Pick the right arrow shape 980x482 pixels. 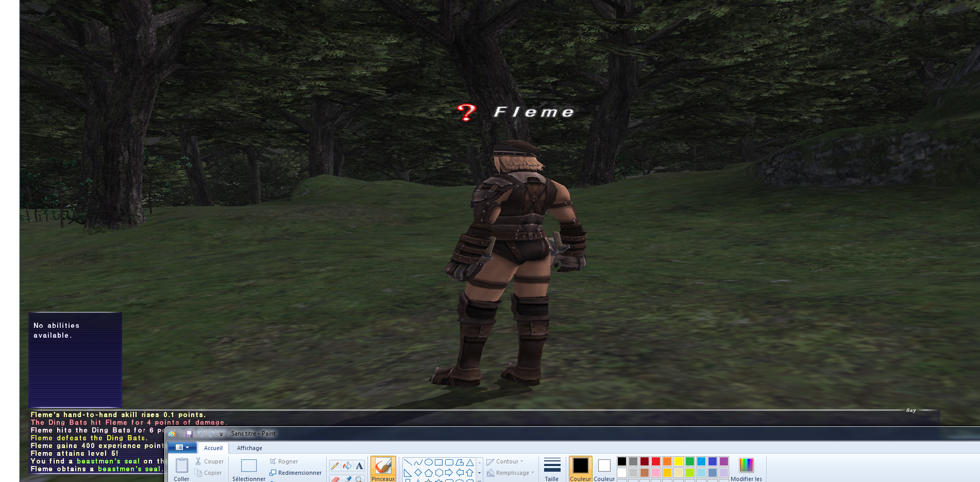click(x=449, y=472)
